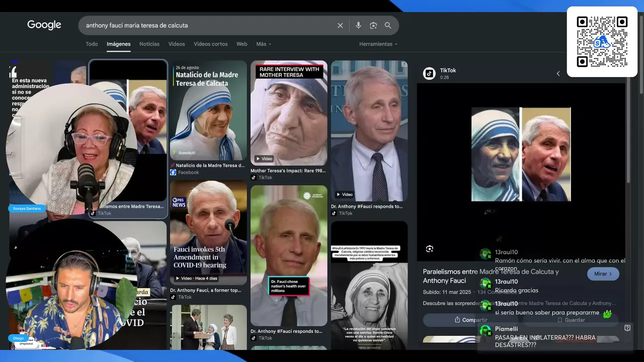Switch to the Web tab

tap(242, 44)
